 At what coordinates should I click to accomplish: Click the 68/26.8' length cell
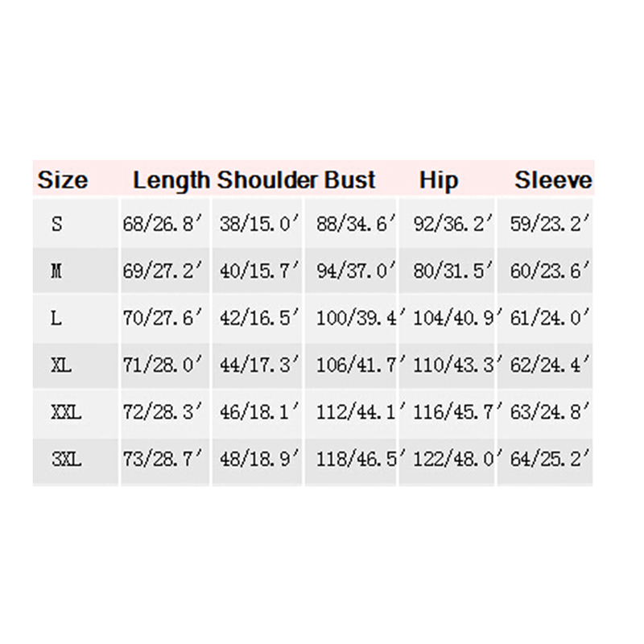pos(160,225)
